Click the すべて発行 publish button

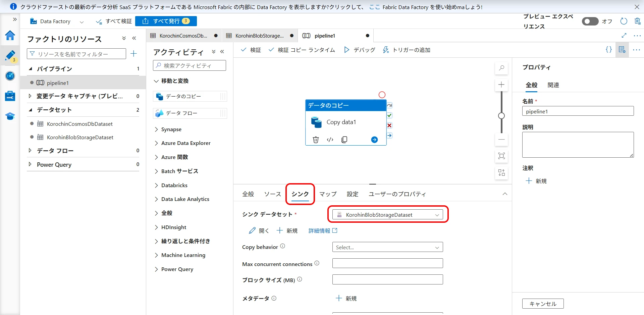[x=166, y=21]
